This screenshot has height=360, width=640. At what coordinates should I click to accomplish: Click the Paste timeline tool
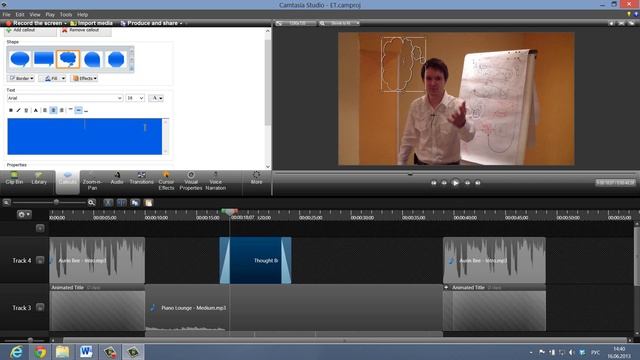click(148, 202)
